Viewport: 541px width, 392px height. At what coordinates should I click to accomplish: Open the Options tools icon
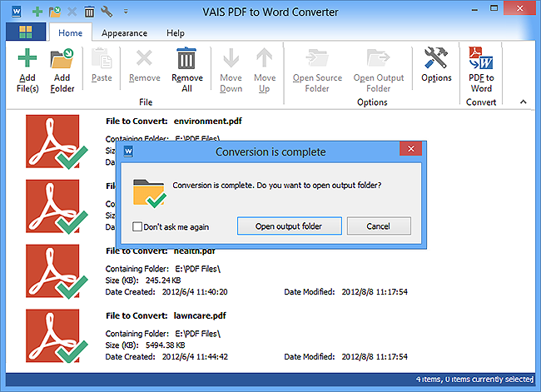tap(436, 57)
